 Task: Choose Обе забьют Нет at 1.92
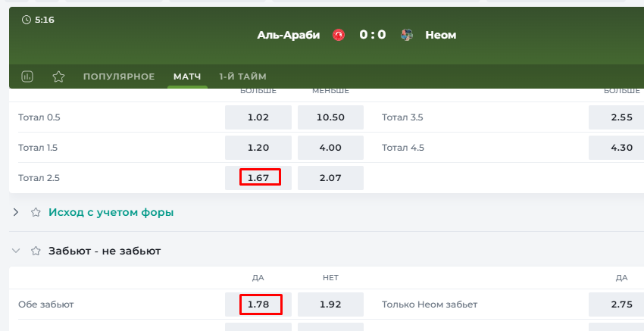pyautogui.click(x=330, y=304)
